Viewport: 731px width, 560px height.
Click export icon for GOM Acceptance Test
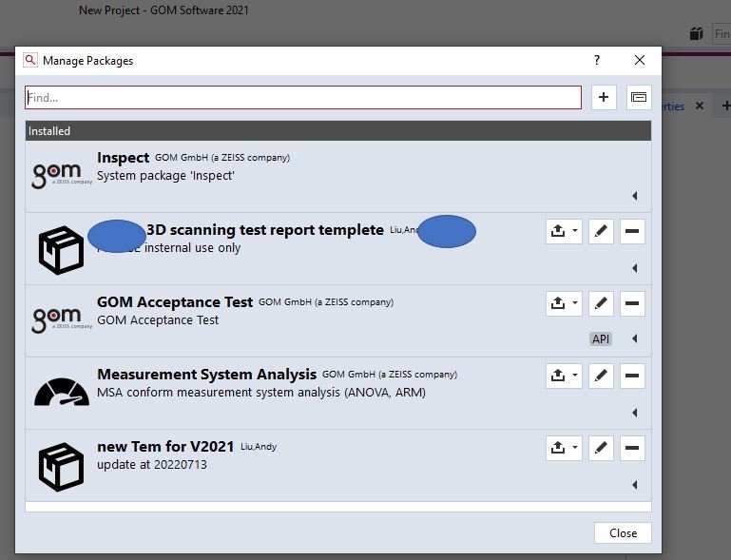pyautogui.click(x=558, y=303)
